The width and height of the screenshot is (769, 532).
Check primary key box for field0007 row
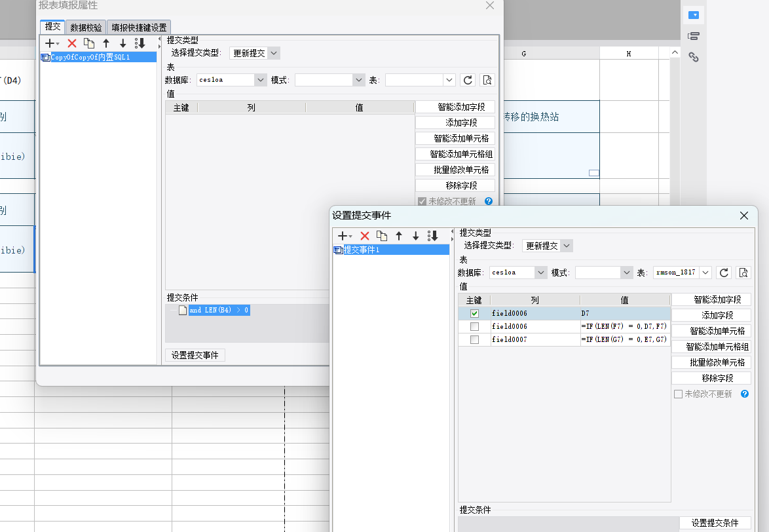click(x=474, y=340)
